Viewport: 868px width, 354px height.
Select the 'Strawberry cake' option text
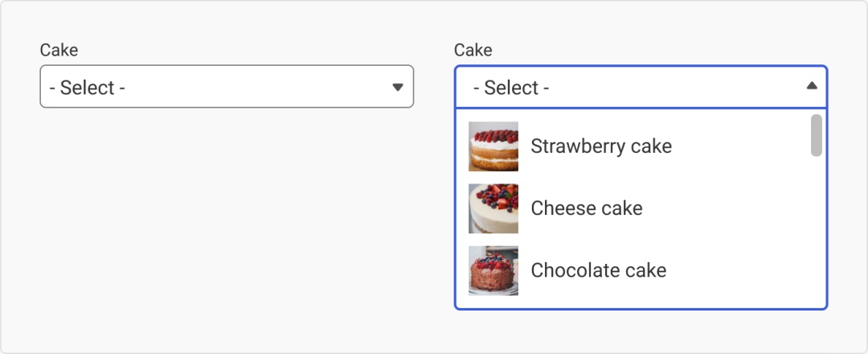(x=601, y=146)
